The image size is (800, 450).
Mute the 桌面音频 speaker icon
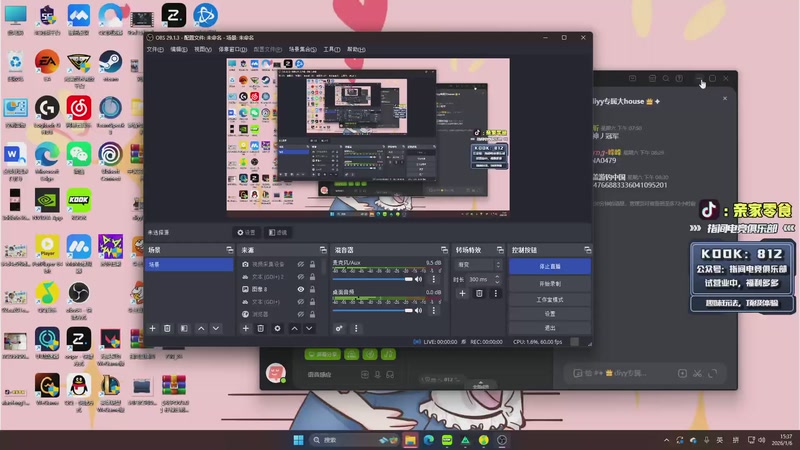tap(419, 310)
